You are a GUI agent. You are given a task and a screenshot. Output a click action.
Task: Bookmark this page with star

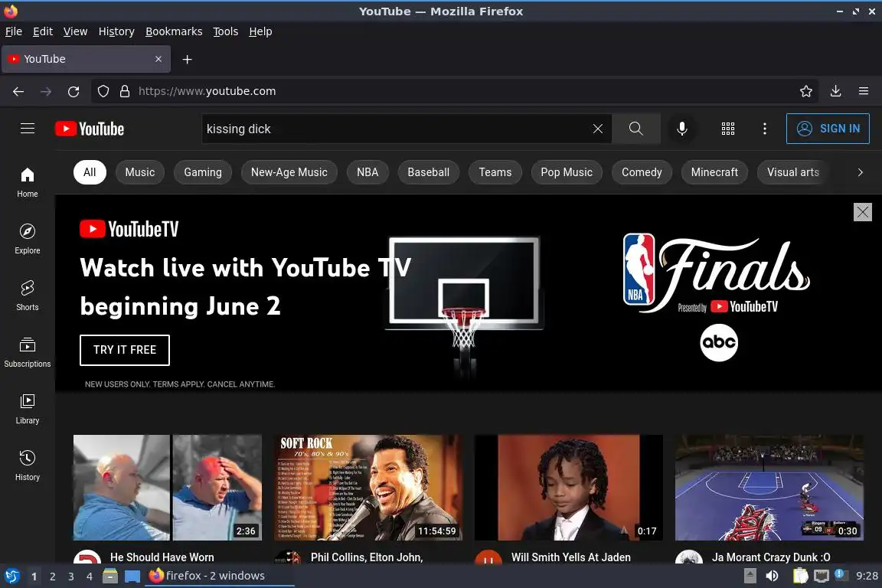[806, 91]
